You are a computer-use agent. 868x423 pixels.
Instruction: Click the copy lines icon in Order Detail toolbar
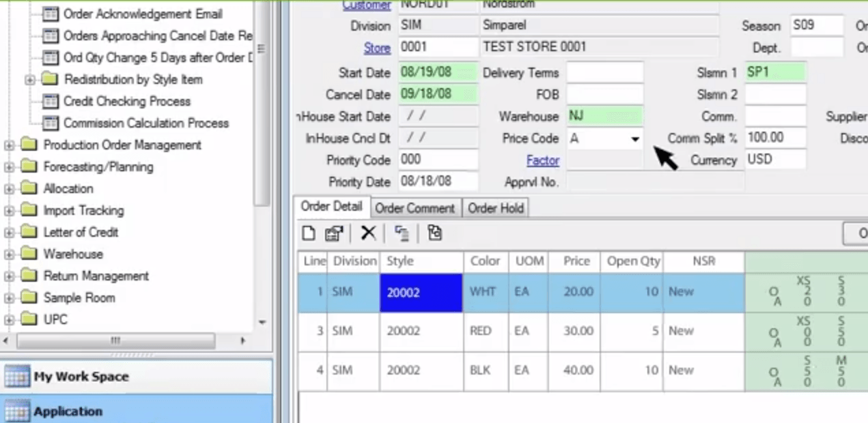[x=402, y=233]
